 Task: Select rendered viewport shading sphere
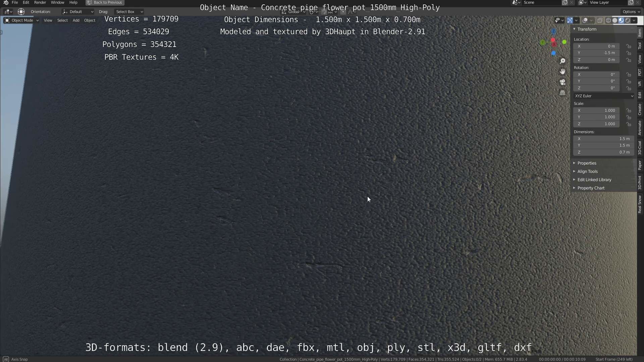628,20
